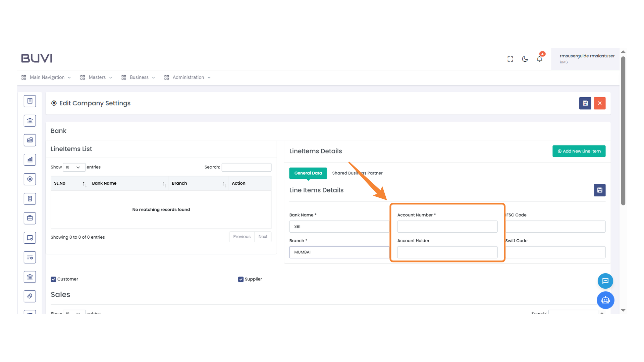This screenshot has height=362, width=644.
Task: Select the briefcase icon in the sidebar
Action: 30,218
